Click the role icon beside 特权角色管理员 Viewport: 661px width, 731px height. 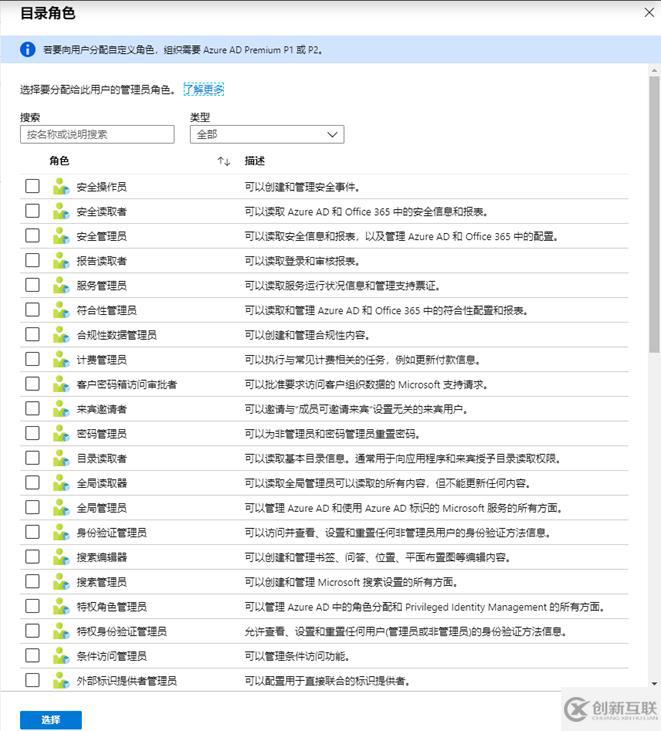[x=61, y=607]
